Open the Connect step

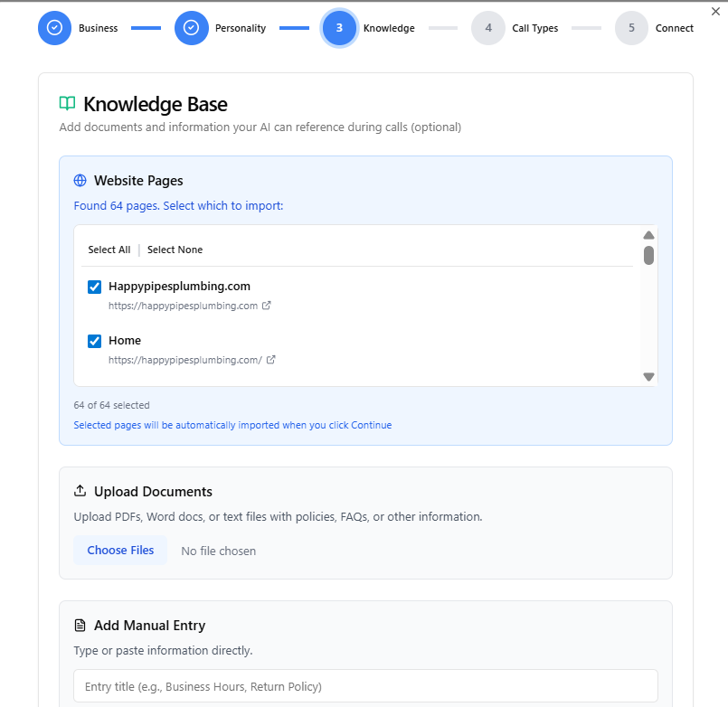point(631,28)
